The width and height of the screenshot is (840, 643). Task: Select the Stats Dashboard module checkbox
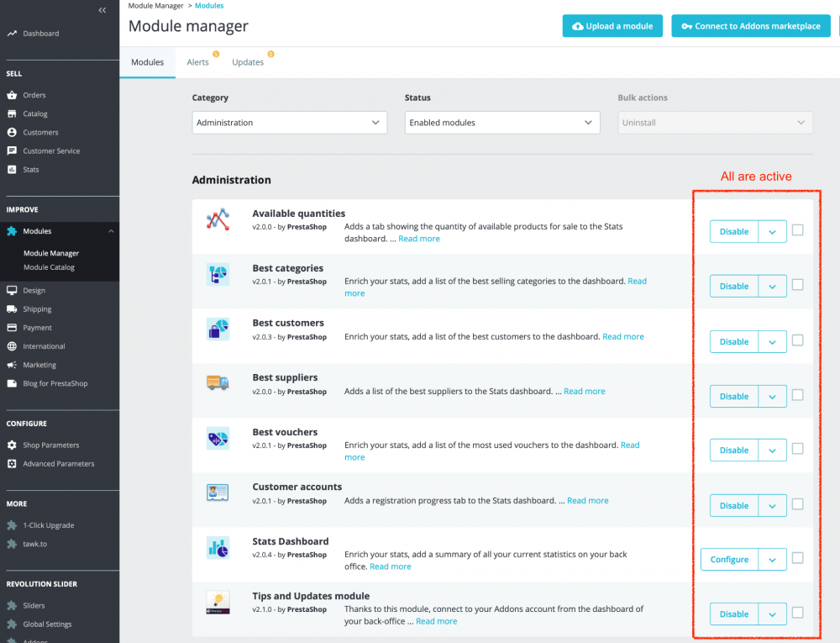pyautogui.click(x=798, y=558)
